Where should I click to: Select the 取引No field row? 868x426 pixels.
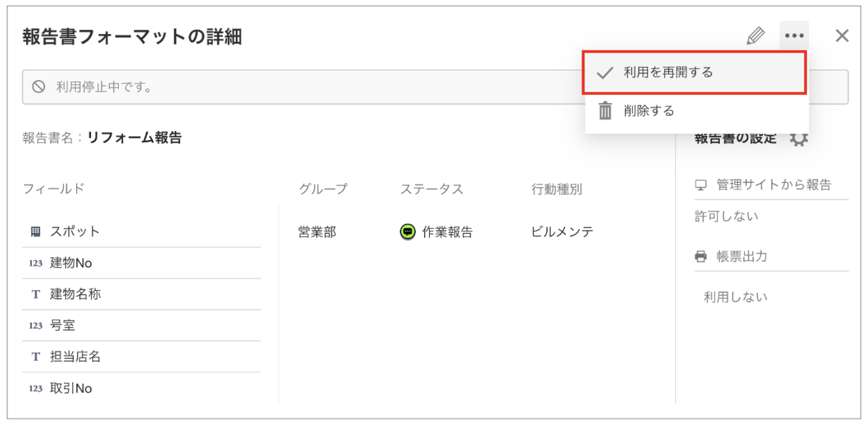141,388
